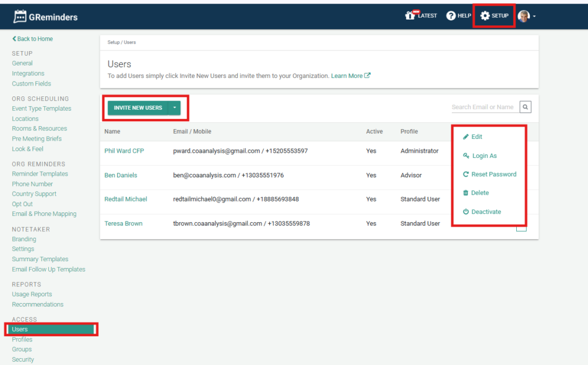Choose Delete in the user action menu
588x365 pixels.
click(479, 193)
